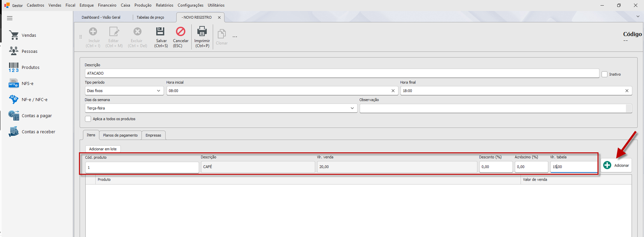
Task: Open Contas a pagar in sidebar
Action: coord(31,116)
